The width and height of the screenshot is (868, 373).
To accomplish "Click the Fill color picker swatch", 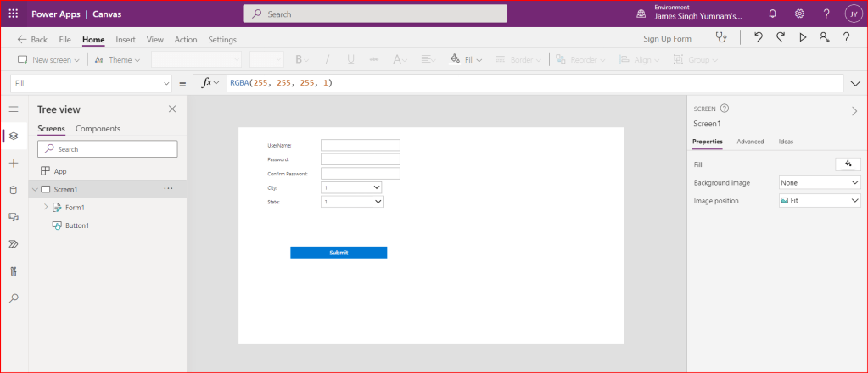I will pos(848,164).
